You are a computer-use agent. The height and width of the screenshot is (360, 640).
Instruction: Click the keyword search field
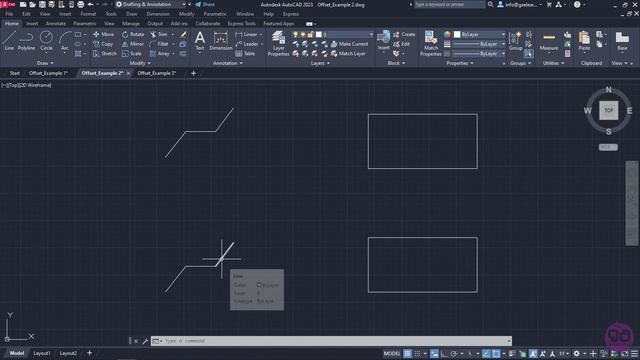[x=449, y=4]
